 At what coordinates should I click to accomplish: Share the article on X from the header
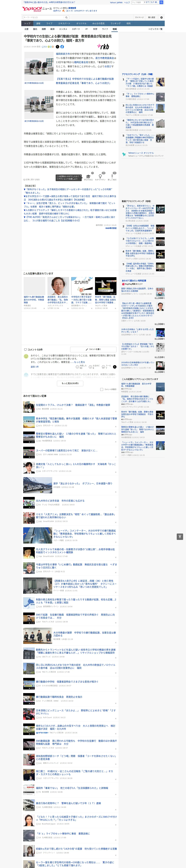[x=57, y=47]
